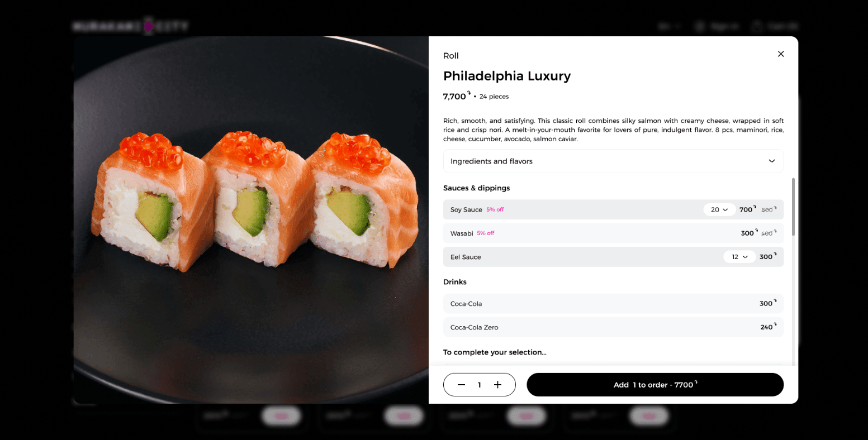Click the Murakami City logo

(130, 26)
